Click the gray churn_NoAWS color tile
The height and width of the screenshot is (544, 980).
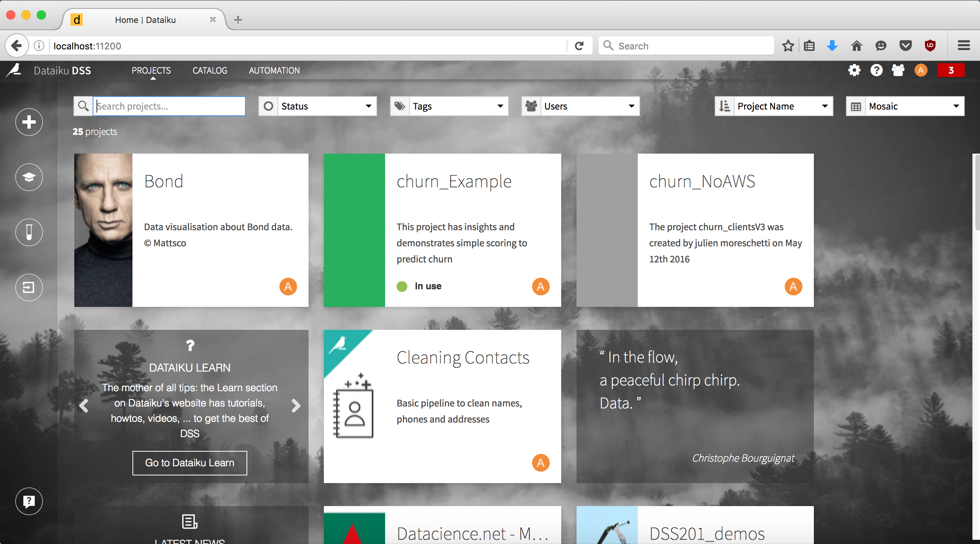(x=607, y=230)
